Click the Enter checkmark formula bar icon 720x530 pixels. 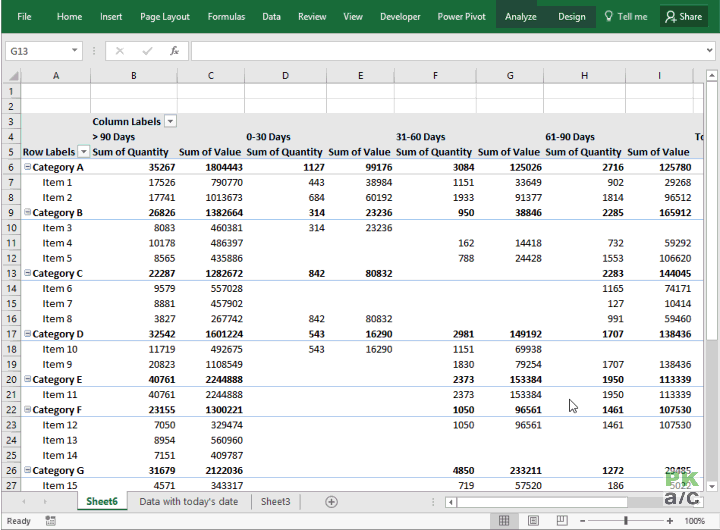[147, 51]
